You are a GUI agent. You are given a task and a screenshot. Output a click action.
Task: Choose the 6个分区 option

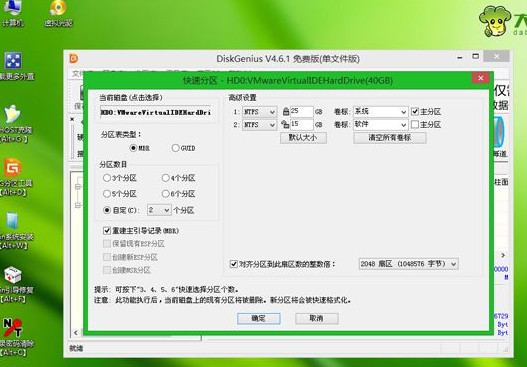click(165, 194)
